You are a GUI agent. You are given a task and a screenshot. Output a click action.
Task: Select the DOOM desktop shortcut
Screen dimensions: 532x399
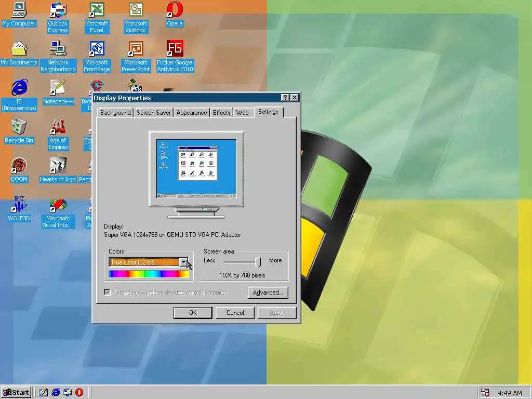point(19,170)
